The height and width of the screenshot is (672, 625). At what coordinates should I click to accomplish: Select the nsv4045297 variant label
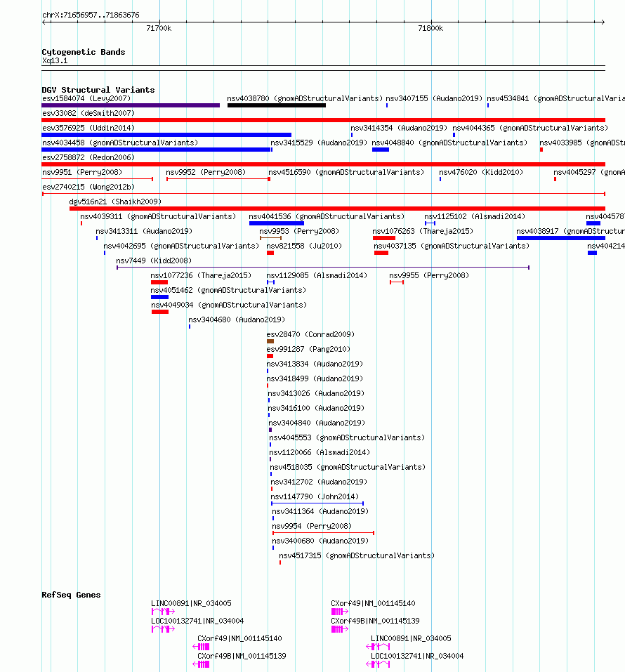pyautogui.click(x=589, y=172)
